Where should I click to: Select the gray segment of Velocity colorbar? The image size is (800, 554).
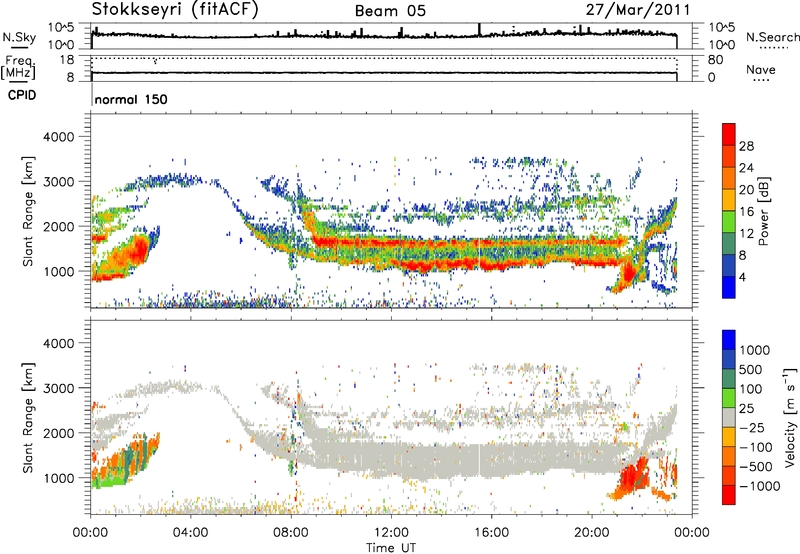729,417
